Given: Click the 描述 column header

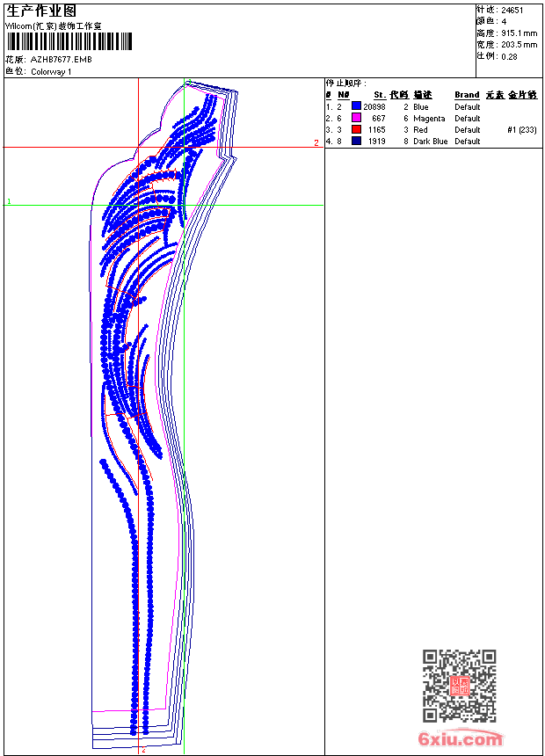Looking at the screenshot, I should coord(422,95).
